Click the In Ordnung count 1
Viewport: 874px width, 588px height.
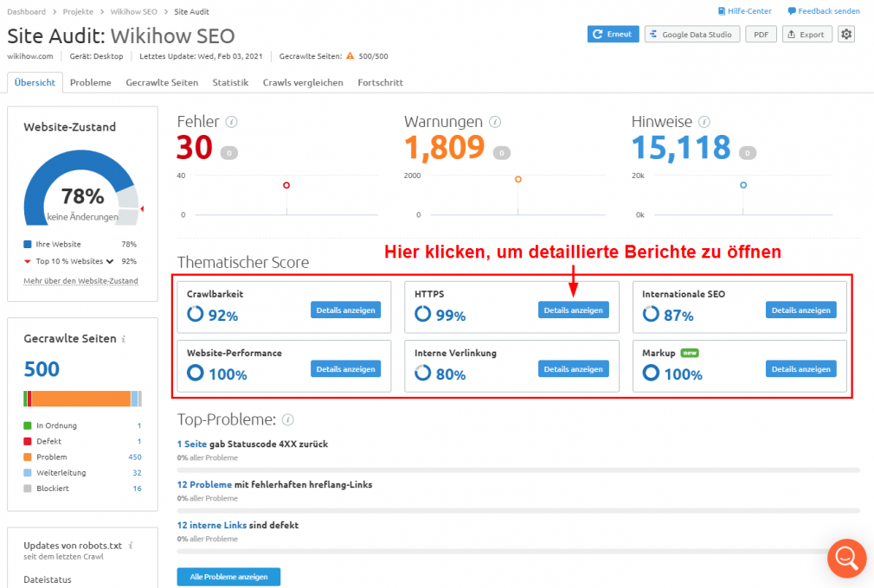tap(139, 425)
